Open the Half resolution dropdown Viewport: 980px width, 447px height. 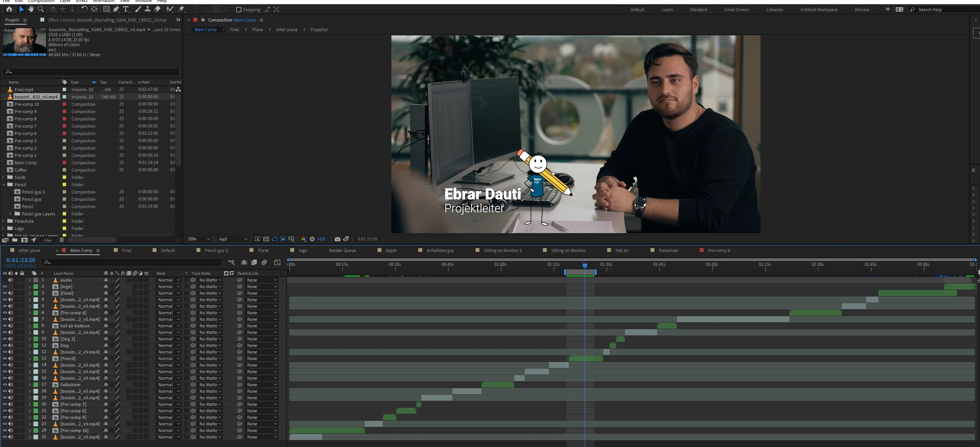233,239
